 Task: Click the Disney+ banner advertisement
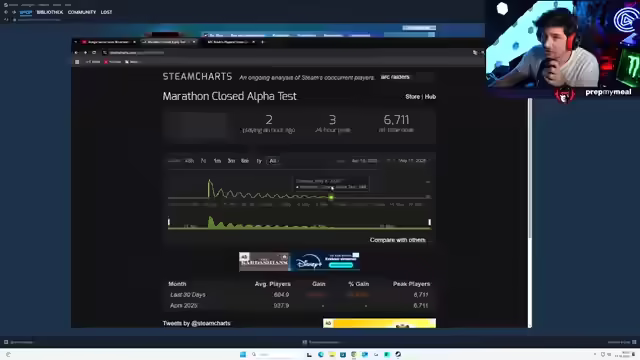[x=299, y=262]
